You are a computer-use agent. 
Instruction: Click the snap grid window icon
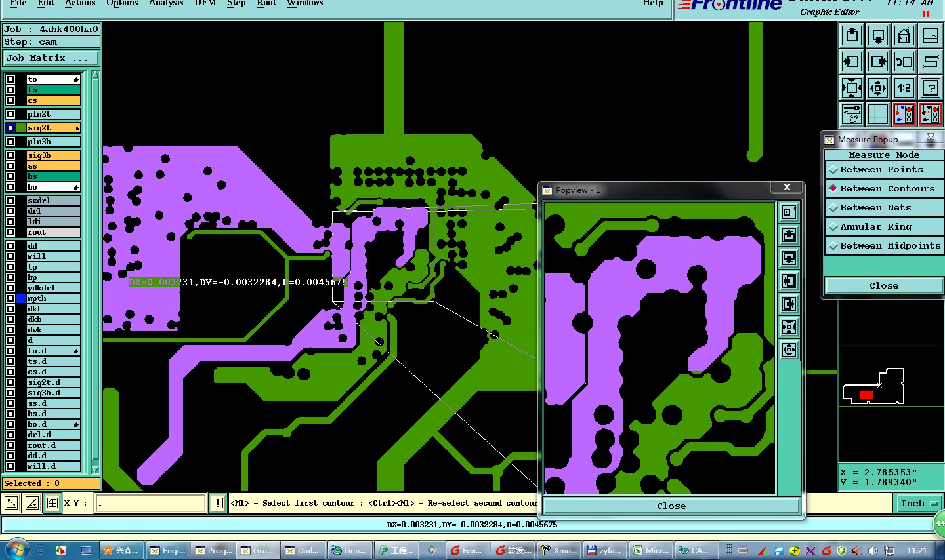click(x=52, y=503)
